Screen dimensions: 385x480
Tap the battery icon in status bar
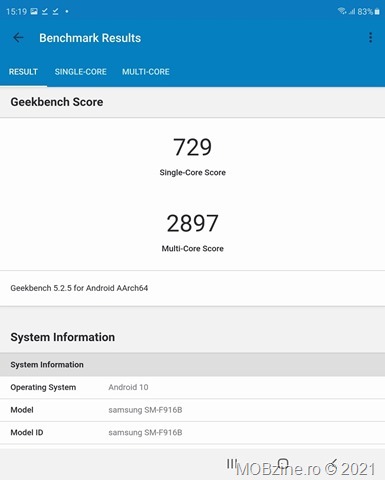[x=377, y=12]
